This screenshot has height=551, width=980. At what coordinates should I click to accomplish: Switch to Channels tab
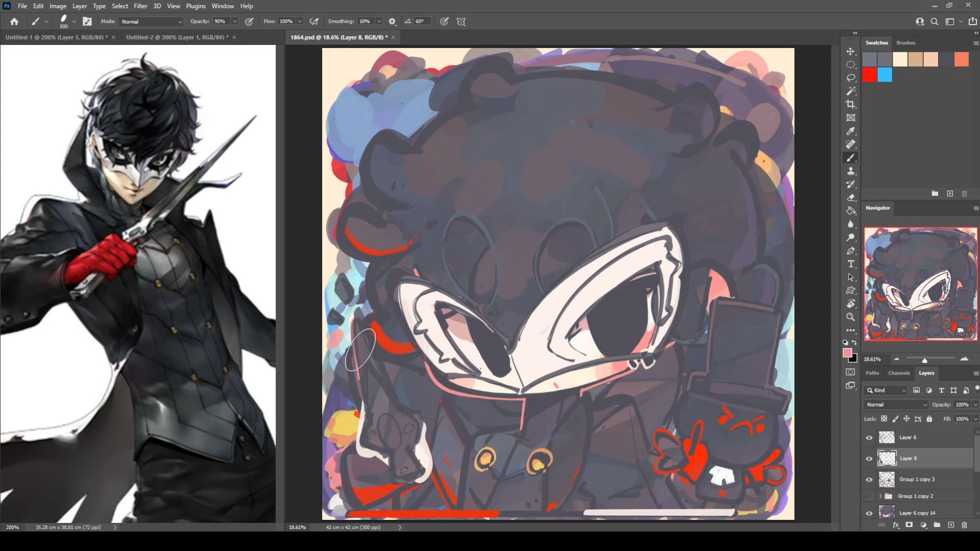coord(899,373)
